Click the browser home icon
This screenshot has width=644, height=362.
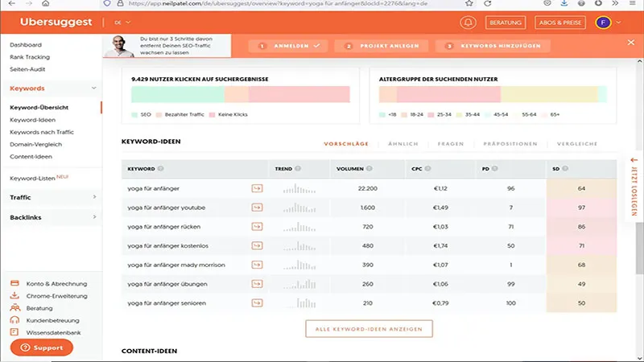click(46, 3)
